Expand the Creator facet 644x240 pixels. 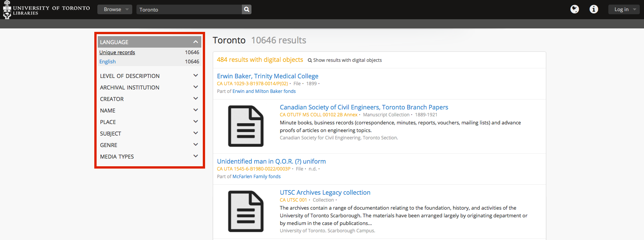coord(149,99)
